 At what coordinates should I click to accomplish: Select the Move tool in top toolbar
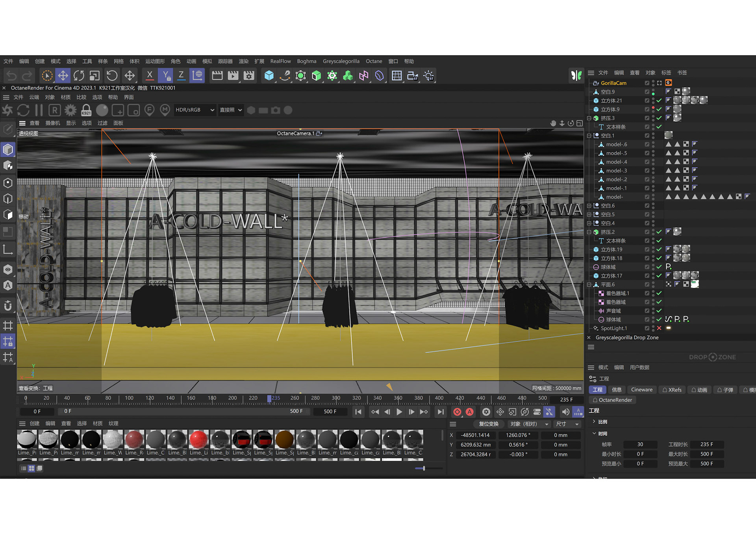coord(63,76)
